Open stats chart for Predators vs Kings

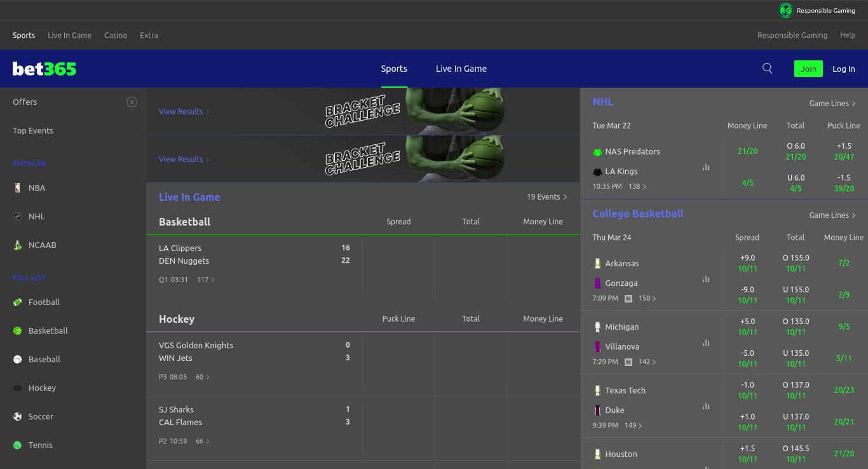click(706, 167)
